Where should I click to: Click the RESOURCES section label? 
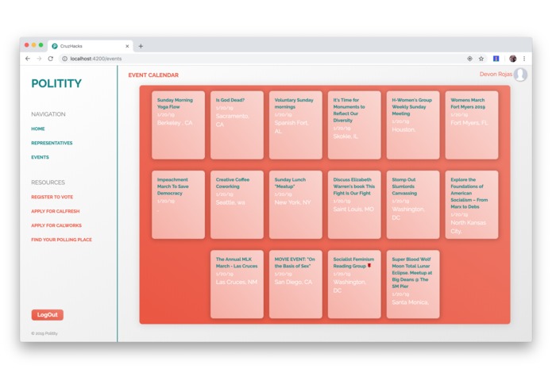click(48, 183)
